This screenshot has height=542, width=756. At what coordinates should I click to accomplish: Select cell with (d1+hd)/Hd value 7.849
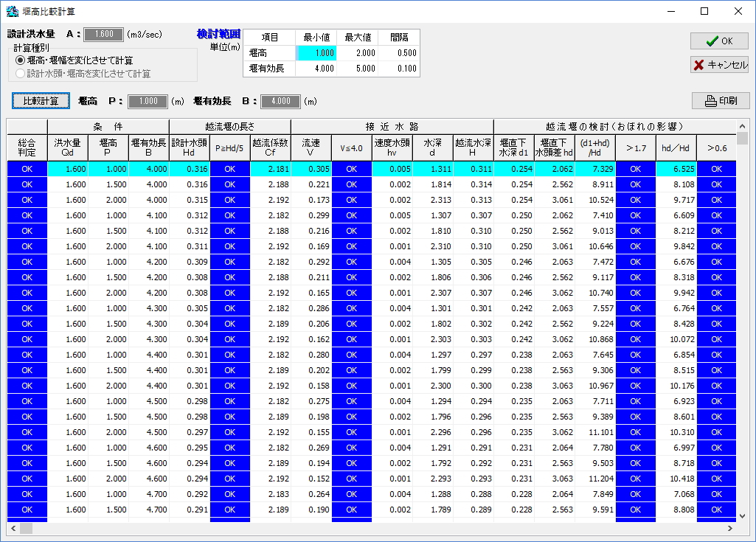(x=594, y=494)
